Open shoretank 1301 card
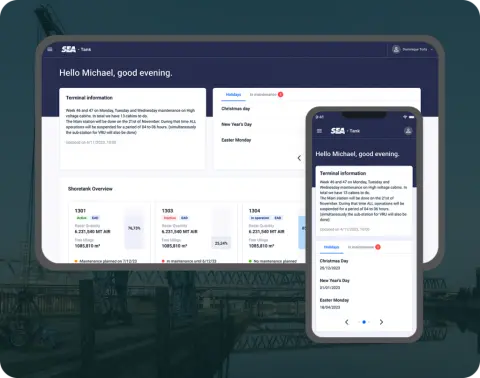The width and height of the screenshot is (480, 378). [109, 232]
